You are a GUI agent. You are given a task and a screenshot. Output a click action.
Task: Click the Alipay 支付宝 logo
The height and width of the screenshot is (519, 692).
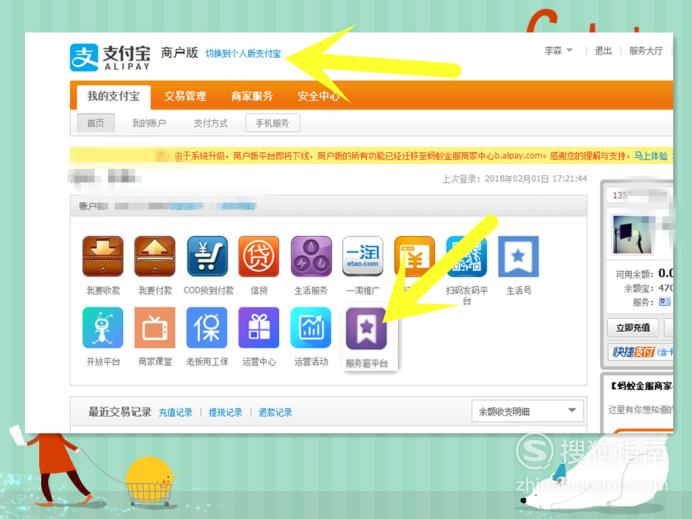(x=110, y=57)
